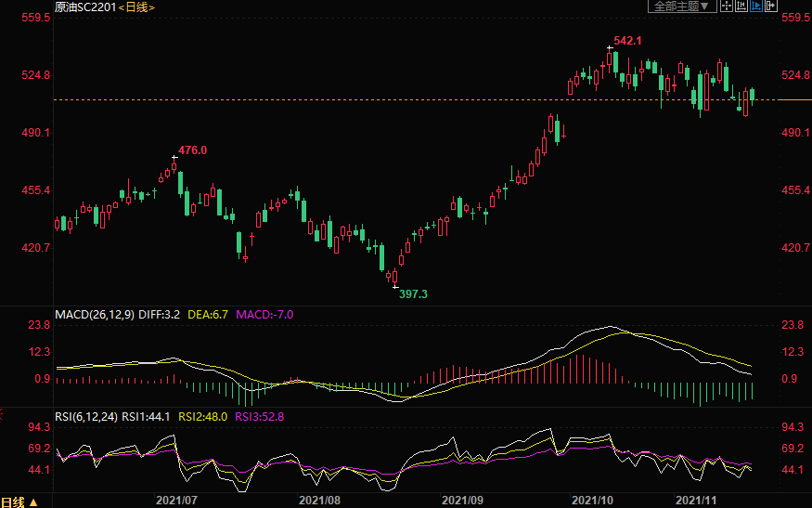Click the yellow DEA:6.7 value label
This screenshot has width=812, height=508.
click(209, 315)
